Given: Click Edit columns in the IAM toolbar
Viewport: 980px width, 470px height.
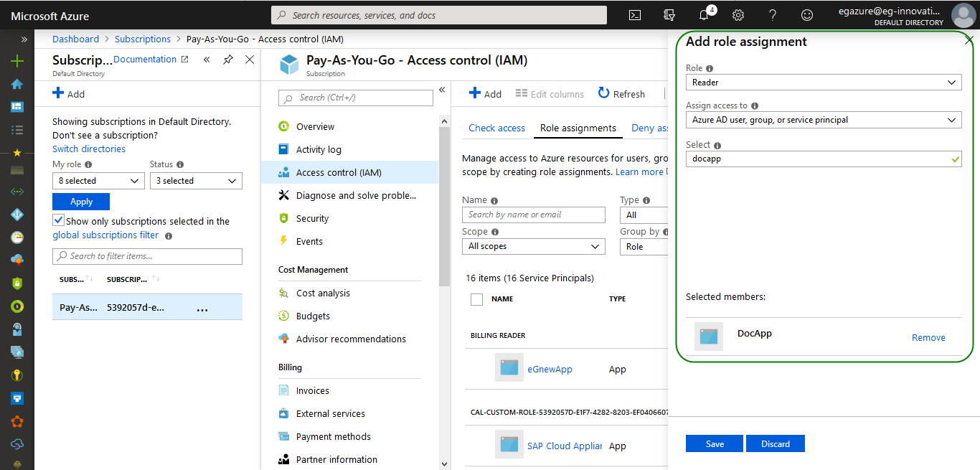Looking at the screenshot, I should pos(550,94).
